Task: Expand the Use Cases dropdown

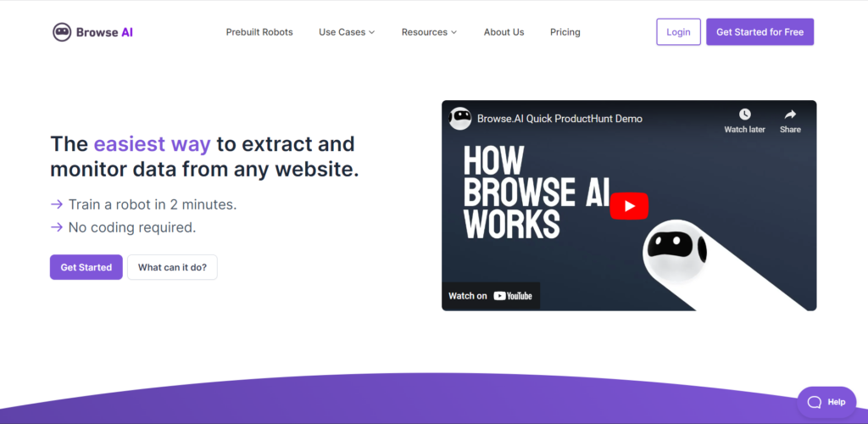Action: tap(347, 32)
